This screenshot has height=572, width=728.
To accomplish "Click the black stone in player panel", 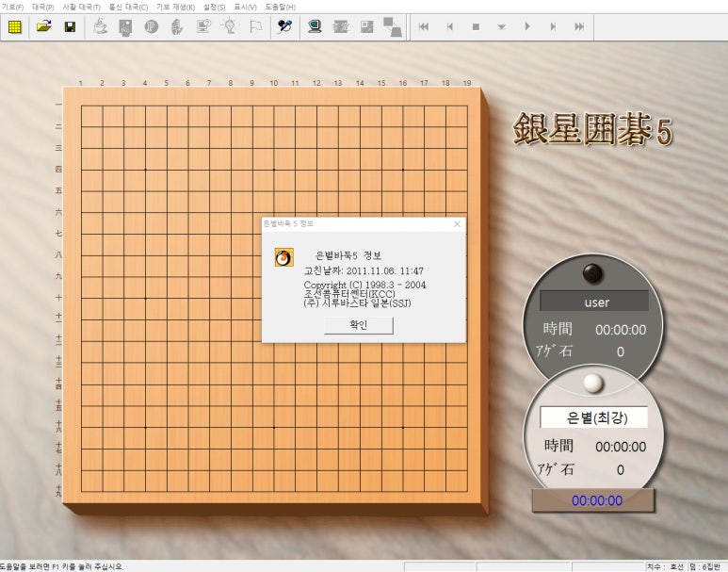I will pyautogui.click(x=593, y=273).
